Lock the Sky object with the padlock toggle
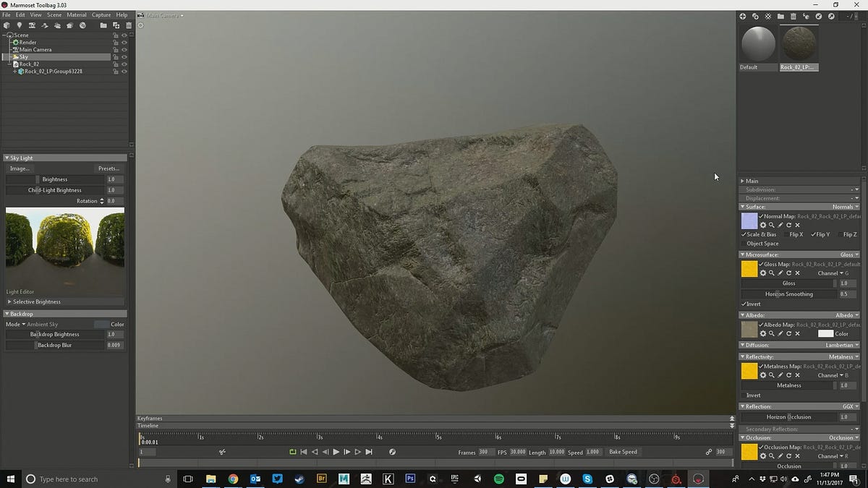The image size is (868, 488). [114, 56]
